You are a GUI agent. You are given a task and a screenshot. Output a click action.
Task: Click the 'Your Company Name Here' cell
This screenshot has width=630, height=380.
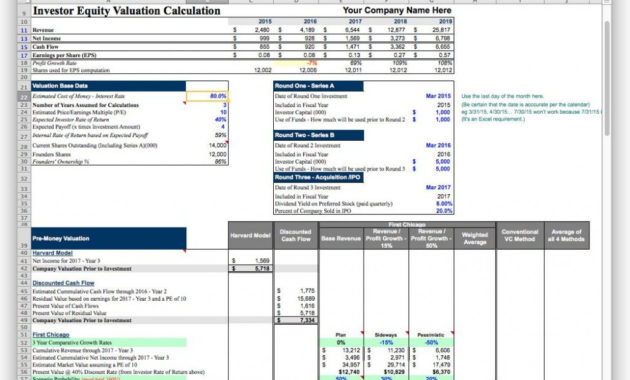397,10
